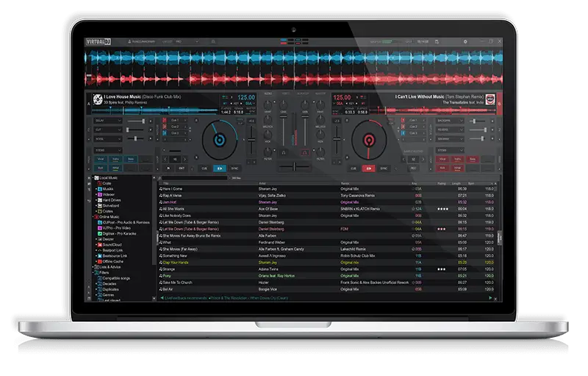This screenshot has height=376, width=588.
Task: Click the right channel FILTER knob
Action: click(x=320, y=152)
